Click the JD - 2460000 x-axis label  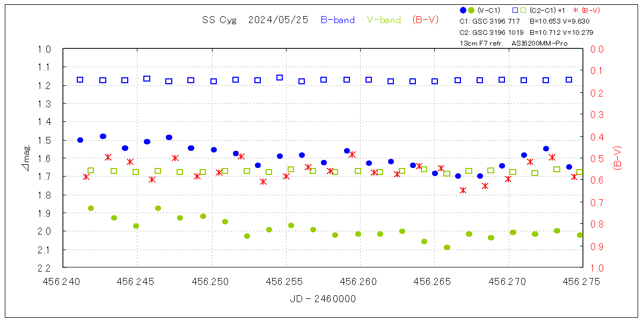(322, 299)
